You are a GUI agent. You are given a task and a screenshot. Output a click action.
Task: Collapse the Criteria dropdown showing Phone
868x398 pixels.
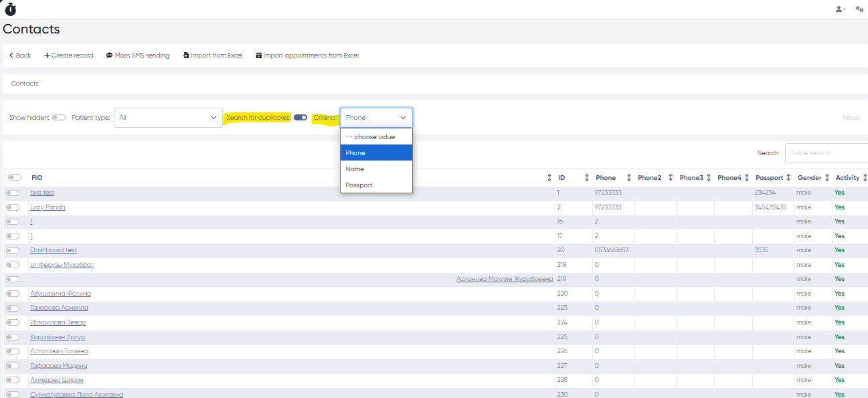(376, 118)
